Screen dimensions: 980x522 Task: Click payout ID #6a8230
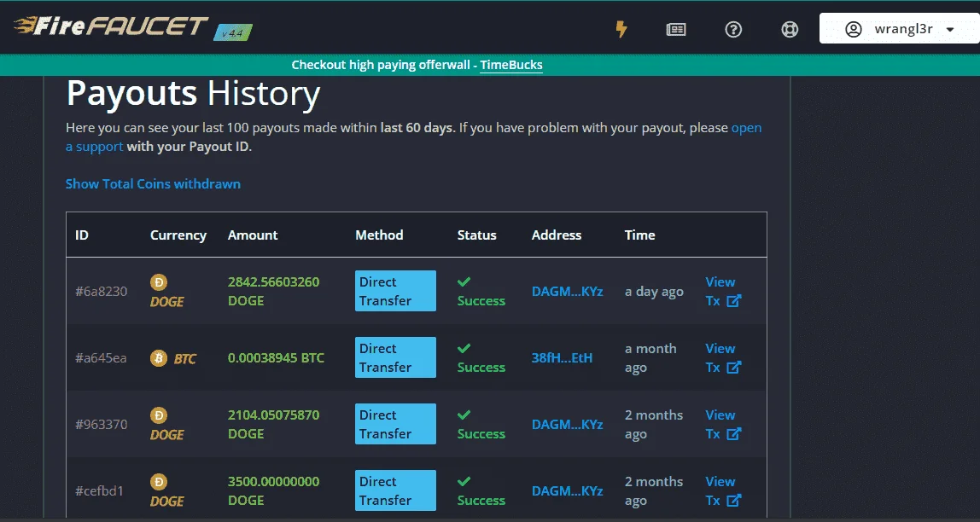click(x=102, y=292)
